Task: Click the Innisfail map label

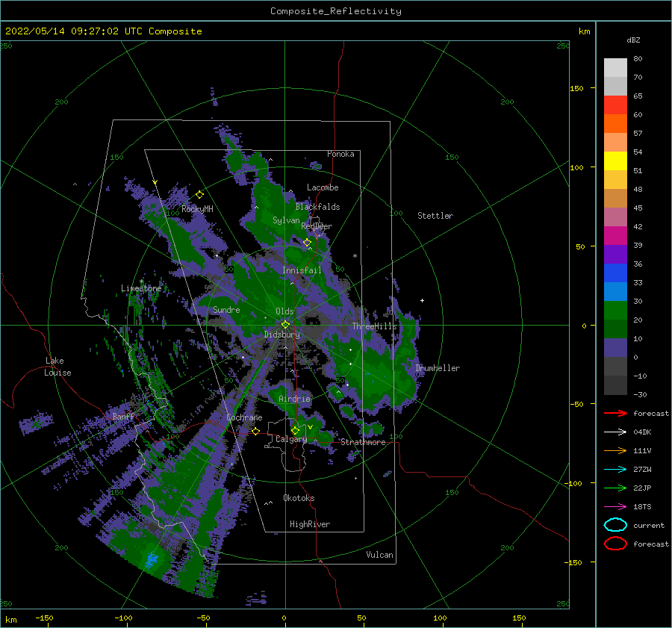Action: (x=302, y=270)
